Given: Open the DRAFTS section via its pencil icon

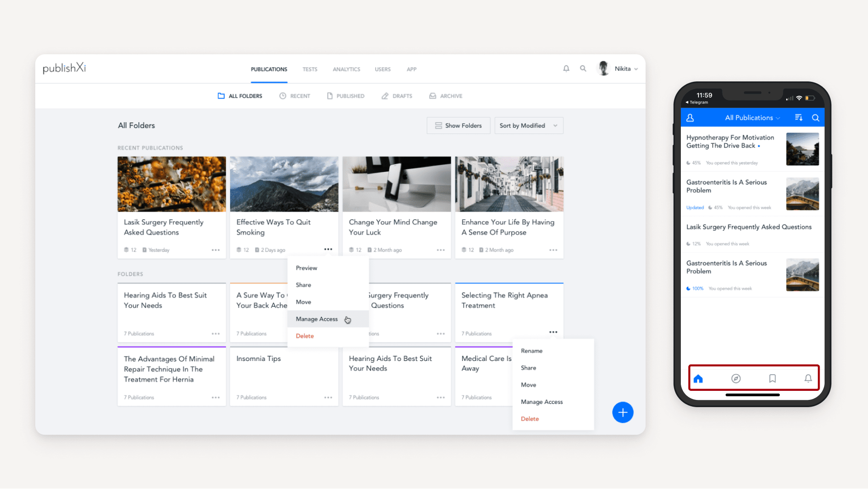Looking at the screenshot, I should [x=385, y=95].
